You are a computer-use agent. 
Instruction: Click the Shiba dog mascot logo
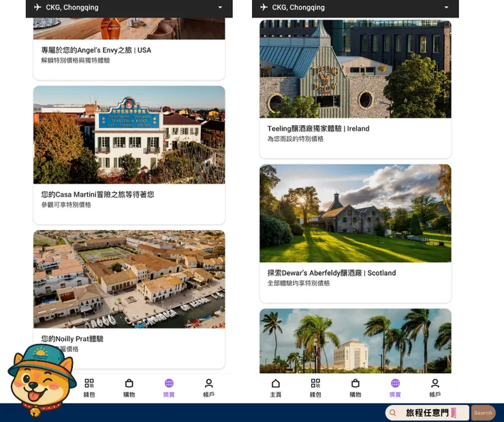[42, 380]
